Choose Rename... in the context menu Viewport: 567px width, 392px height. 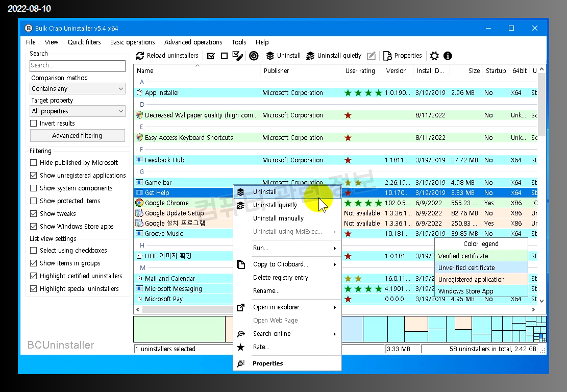(287, 291)
